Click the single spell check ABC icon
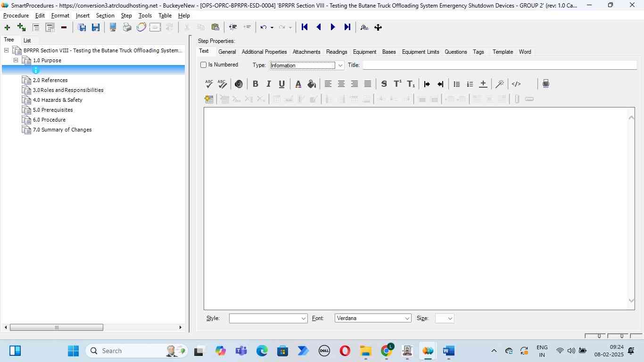Viewport: 644px width, 362px height. click(x=209, y=84)
